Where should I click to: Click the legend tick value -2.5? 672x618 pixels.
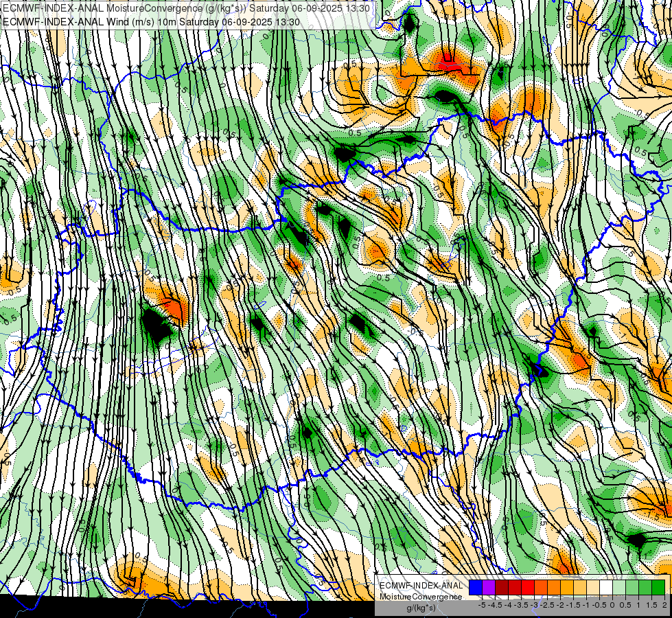click(547, 605)
